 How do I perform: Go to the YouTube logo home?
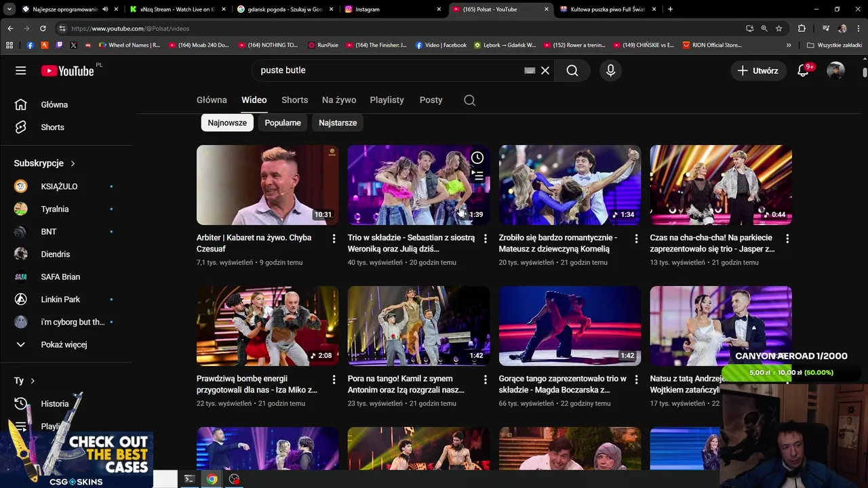tap(67, 70)
